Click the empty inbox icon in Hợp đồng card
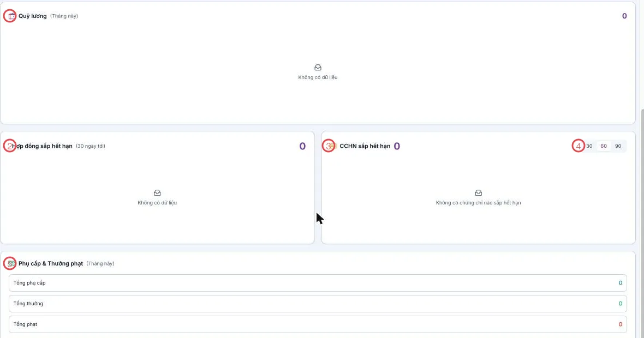Viewport: 644px width, 338px height. coord(157,193)
